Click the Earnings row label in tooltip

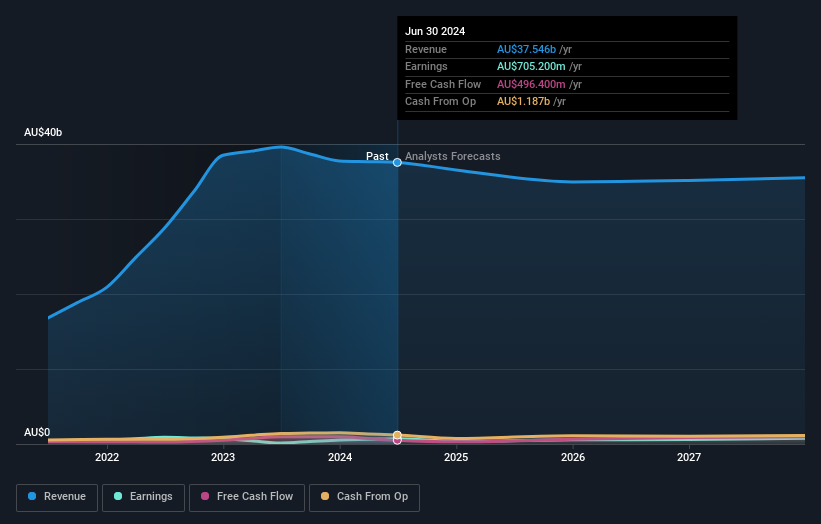pyautogui.click(x=426, y=66)
